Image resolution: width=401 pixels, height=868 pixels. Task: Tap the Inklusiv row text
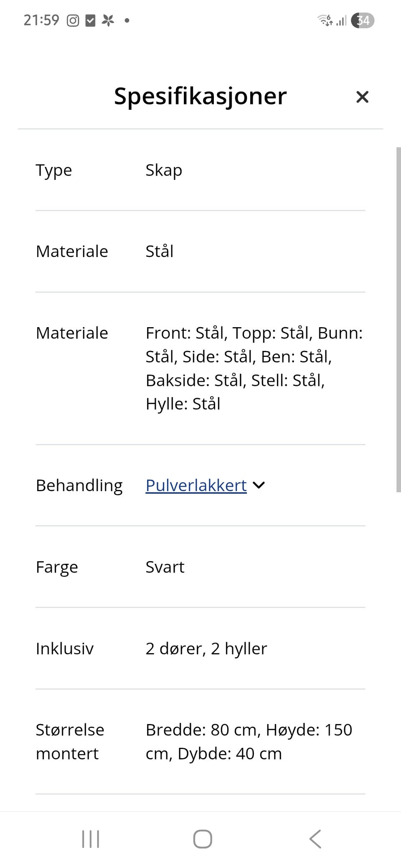pyautogui.click(x=206, y=648)
